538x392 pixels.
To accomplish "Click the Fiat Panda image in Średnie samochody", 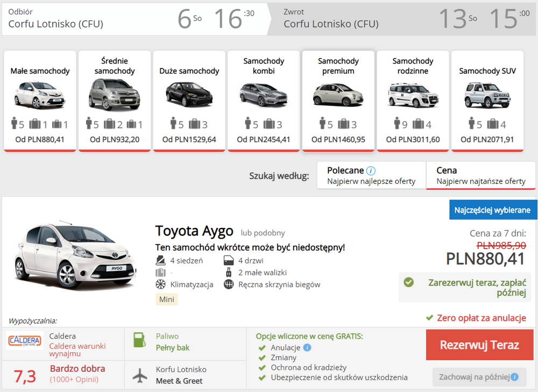I will 114,94.
